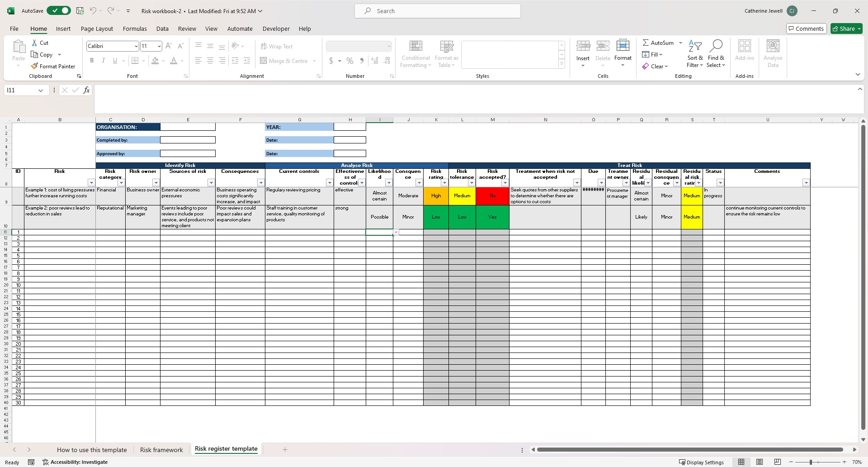Open the Risk owner filter dropdown

(156, 183)
